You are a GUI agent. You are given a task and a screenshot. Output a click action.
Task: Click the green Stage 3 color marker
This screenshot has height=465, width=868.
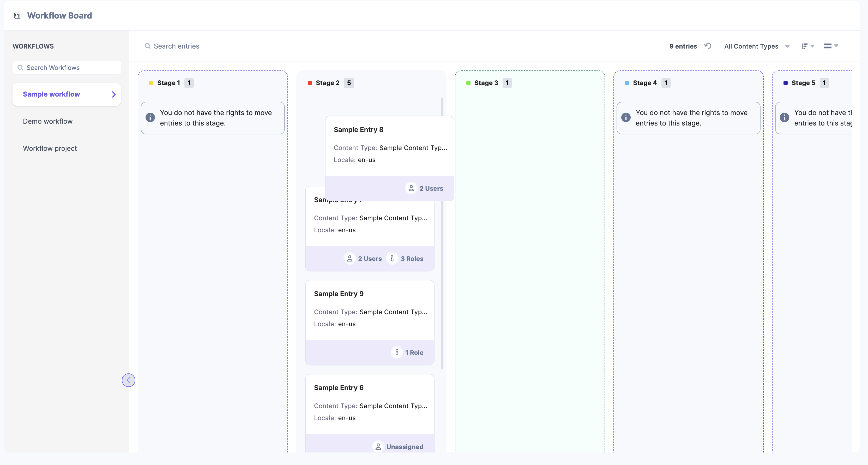point(468,83)
